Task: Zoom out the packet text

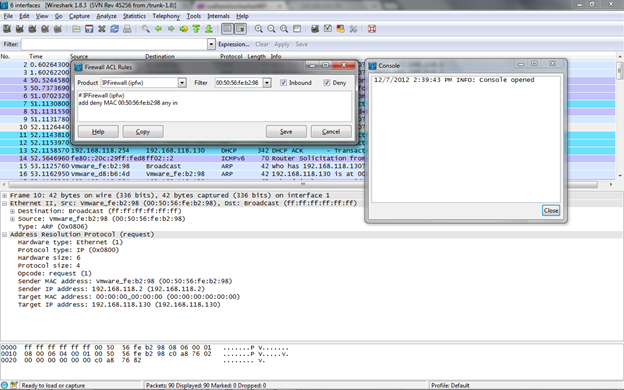Action: click(x=271, y=29)
